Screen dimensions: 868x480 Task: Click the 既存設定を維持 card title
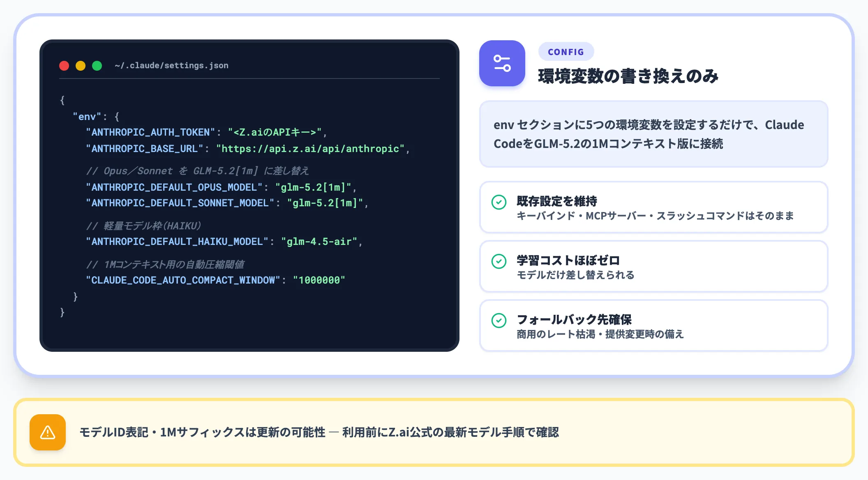pyautogui.click(x=556, y=201)
